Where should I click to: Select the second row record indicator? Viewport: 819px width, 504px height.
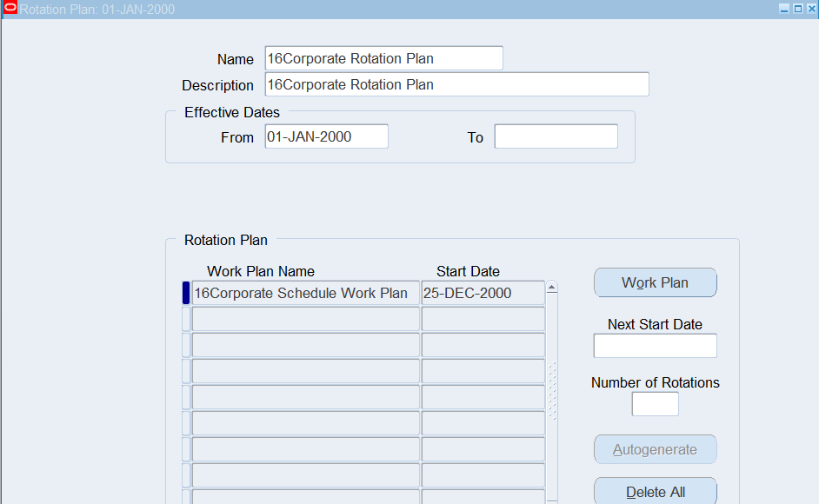tap(185, 320)
